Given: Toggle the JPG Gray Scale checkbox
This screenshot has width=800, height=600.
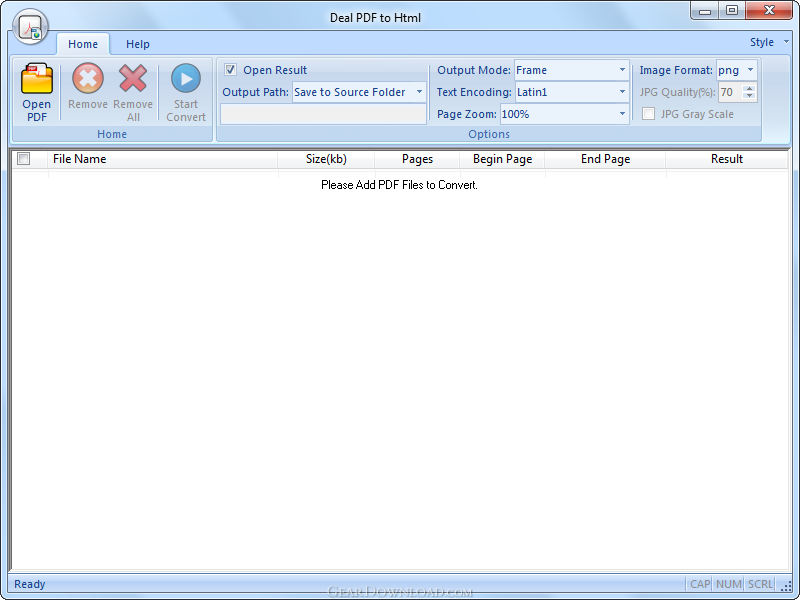Looking at the screenshot, I should point(649,114).
